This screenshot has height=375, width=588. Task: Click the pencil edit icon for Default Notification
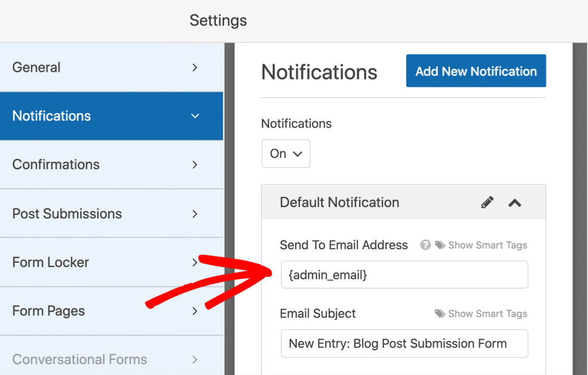click(x=487, y=202)
